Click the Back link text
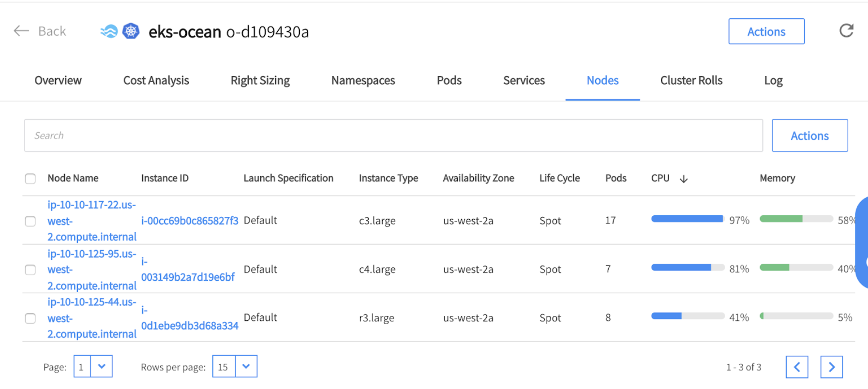This screenshot has height=389, width=868. pyautogui.click(x=52, y=31)
